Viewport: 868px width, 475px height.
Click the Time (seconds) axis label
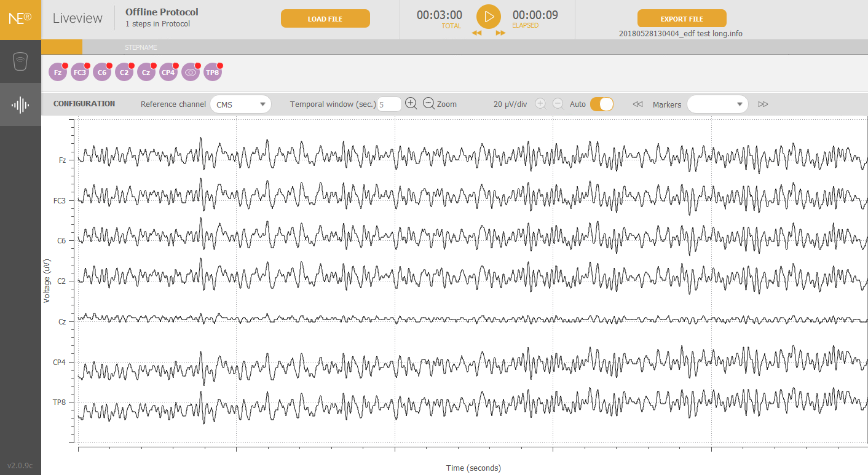(473, 468)
